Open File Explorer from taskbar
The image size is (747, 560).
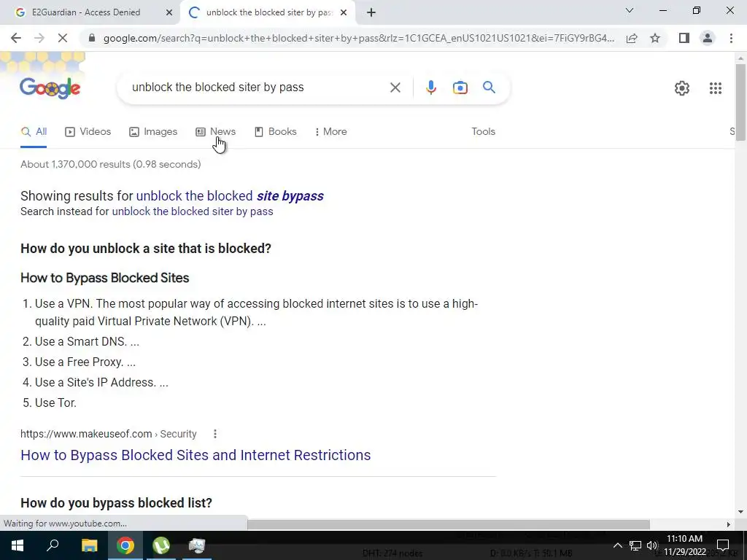[x=89, y=545]
